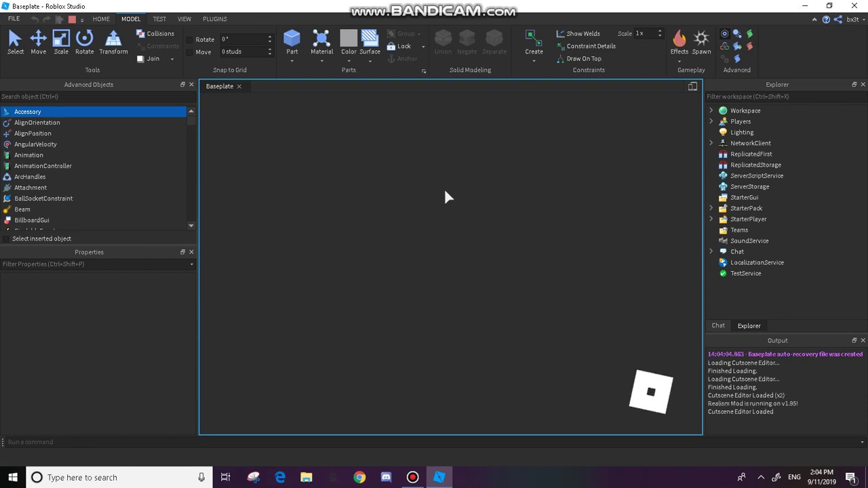Expand the Players tree node
The height and width of the screenshot is (488, 868).
pyautogui.click(x=711, y=121)
